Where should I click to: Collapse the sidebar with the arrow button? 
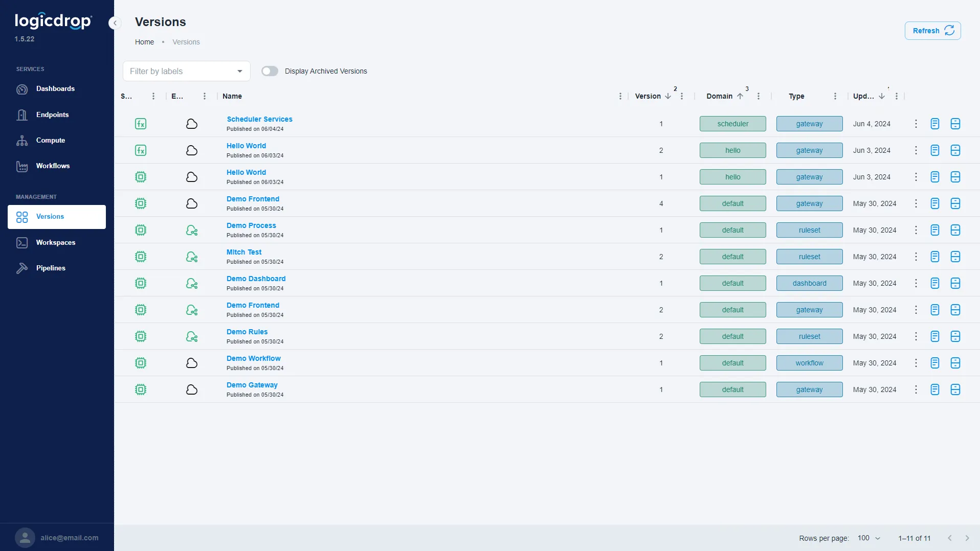(115, 22)
